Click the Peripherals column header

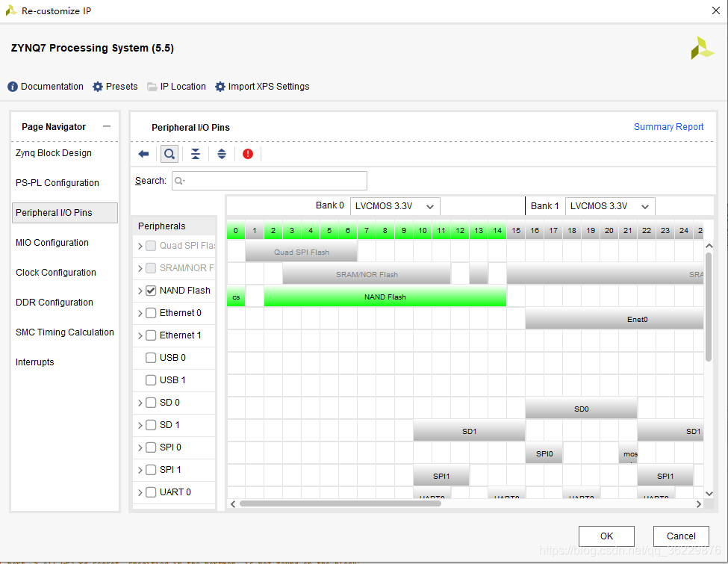(175, 226)
